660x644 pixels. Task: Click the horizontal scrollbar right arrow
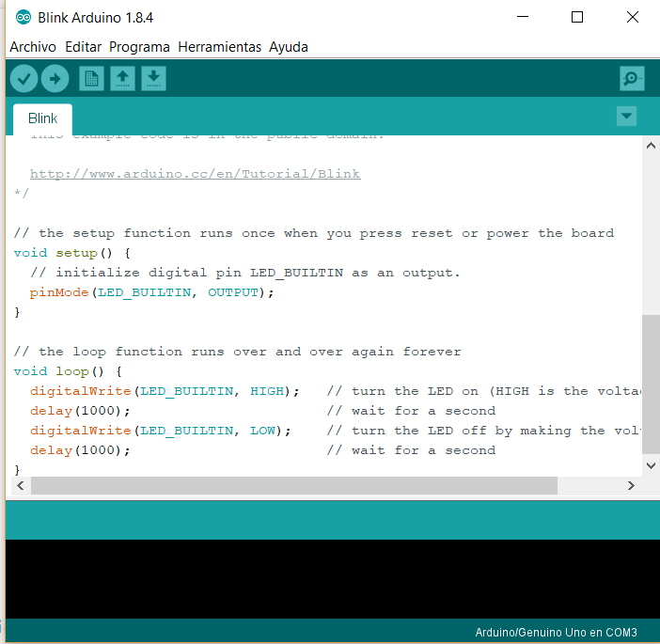[631, 486]
